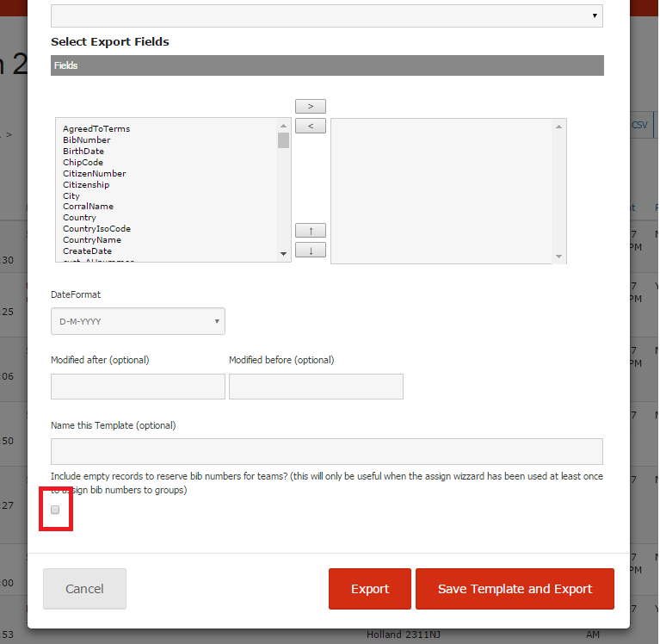The width and height of the screenshot is (660, 644).
Task: Select AgreedToTerms in fields list
Action: [x=96, y=129]
